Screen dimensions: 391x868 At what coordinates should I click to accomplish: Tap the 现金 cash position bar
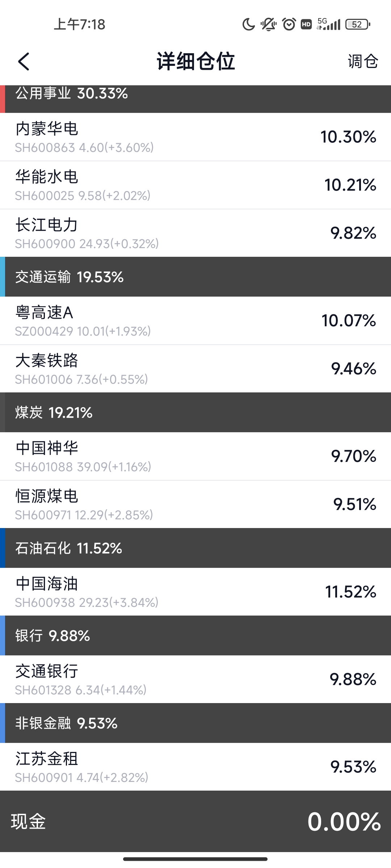[x=195, y=821]
